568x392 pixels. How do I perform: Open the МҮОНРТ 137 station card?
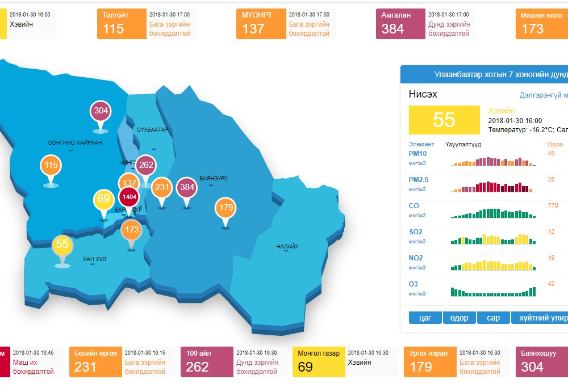click(286, 24)
